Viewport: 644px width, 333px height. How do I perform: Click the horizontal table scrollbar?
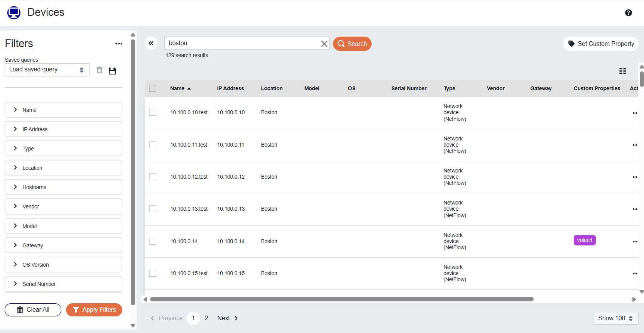point(341,299)
